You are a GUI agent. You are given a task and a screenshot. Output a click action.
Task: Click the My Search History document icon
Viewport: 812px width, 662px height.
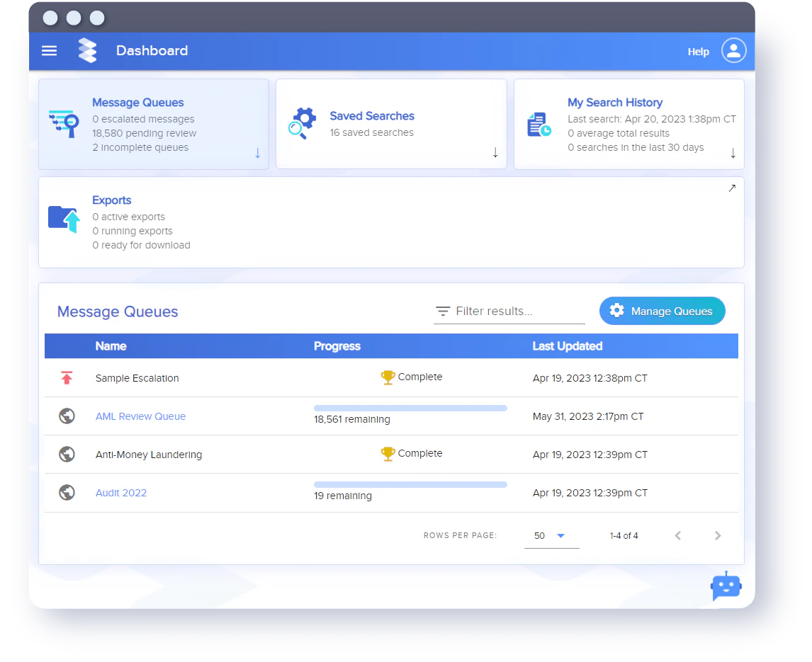click(x=539, y=125)
